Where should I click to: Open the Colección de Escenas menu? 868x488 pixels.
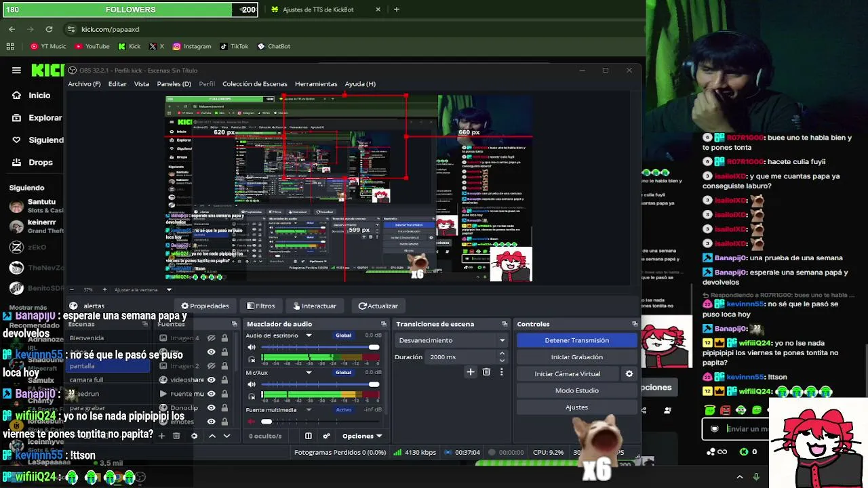(x=255, y=83)
